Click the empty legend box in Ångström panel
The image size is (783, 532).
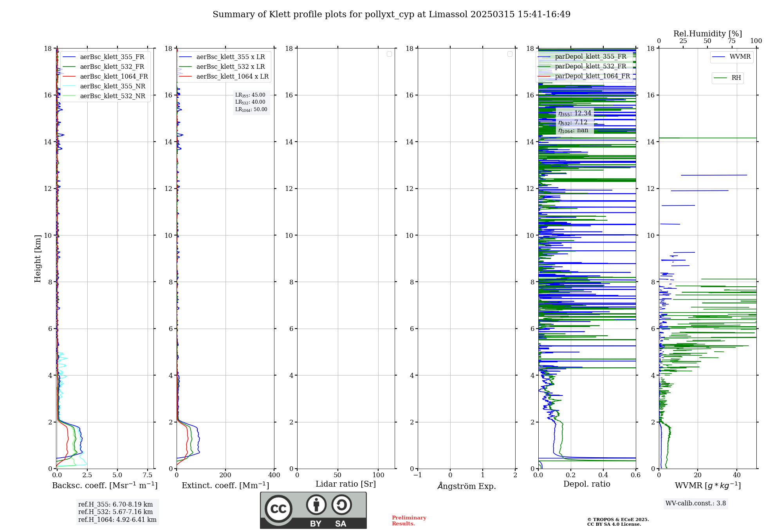(510, 54)
